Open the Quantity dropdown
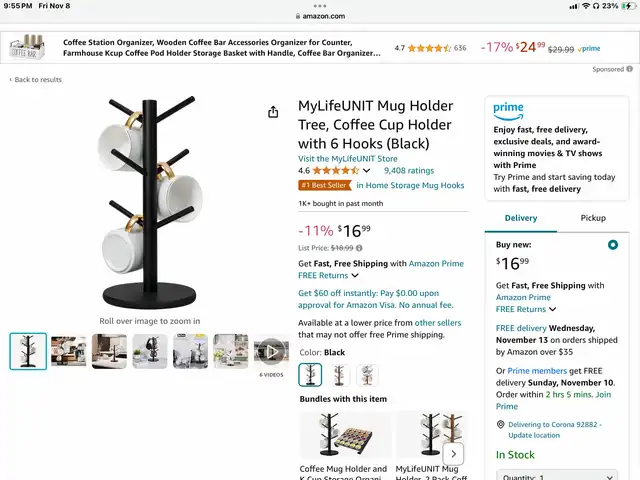This screenshot has height=480, width=640. point(557,476)
